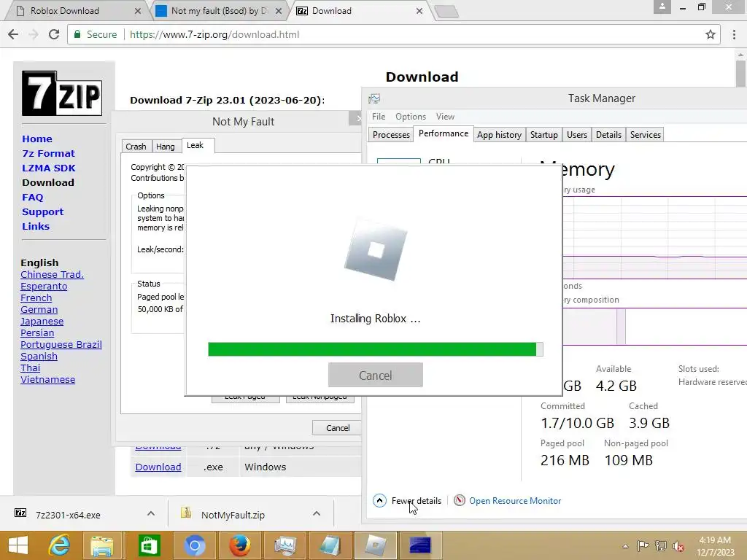Select English in language list
Screen dimensions: 747x560
39,262
